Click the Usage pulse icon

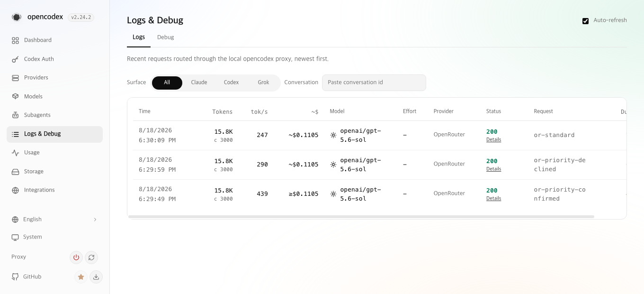(15, 153)
